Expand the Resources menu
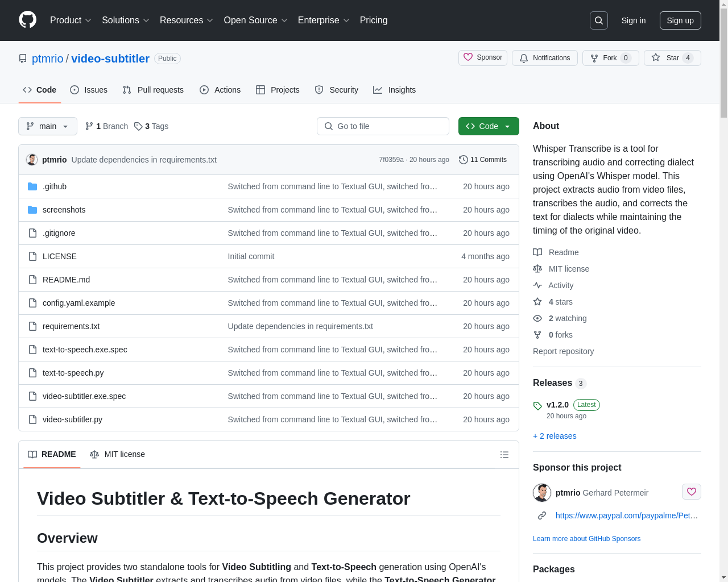This screenshot has width=728, height=582. pos(187,20)
